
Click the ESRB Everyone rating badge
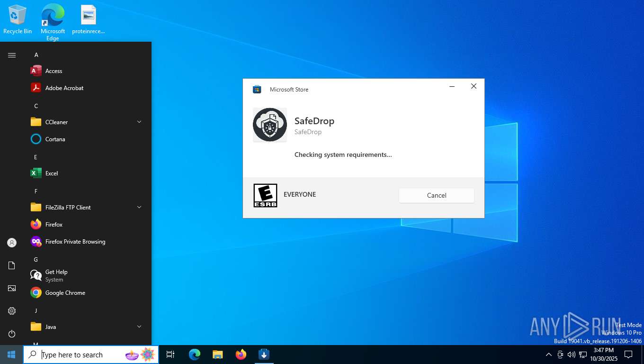coord(266,195)
